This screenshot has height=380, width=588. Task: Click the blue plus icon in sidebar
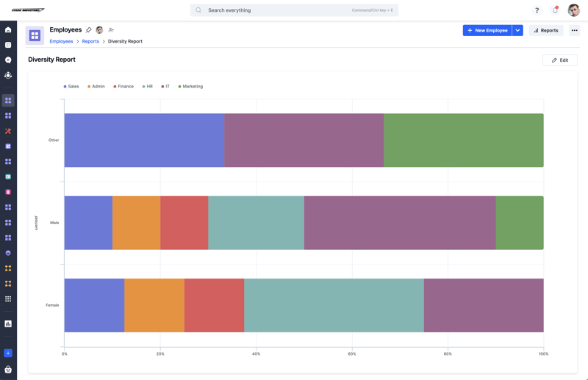tap(8, 353)
